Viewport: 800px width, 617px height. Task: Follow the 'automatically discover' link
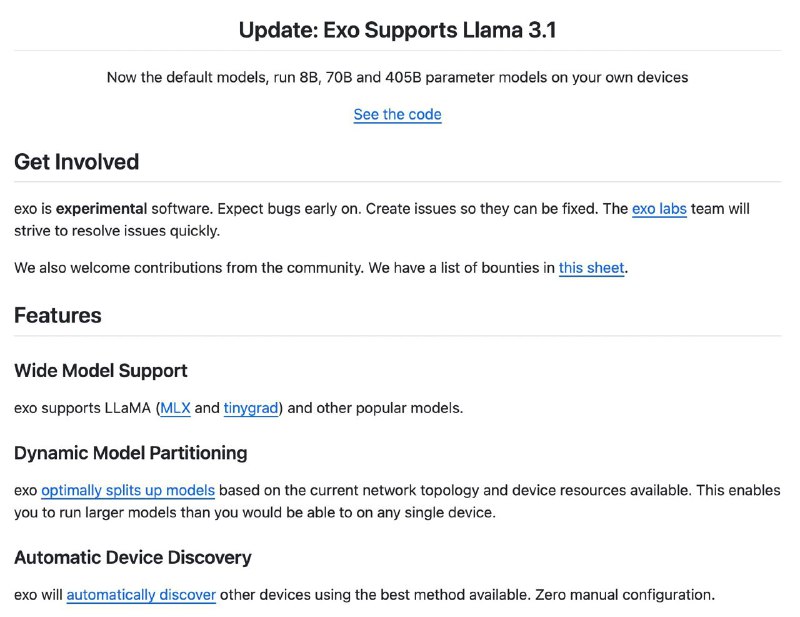point(141,595)
